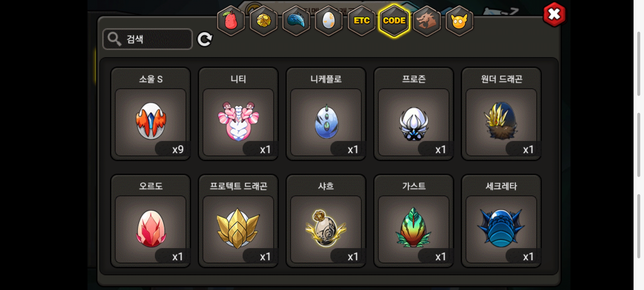This screenshot has width=644, height=290.
Task: Open the red fruit category tab
Action: (231, 21)
